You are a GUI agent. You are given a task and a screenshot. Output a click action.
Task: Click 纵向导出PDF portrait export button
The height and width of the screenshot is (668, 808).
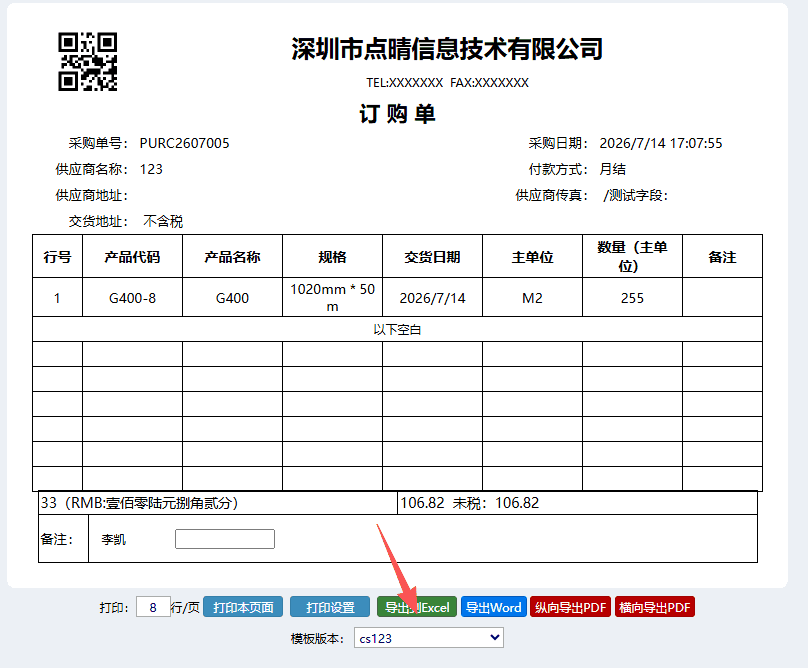pos(570,607)
